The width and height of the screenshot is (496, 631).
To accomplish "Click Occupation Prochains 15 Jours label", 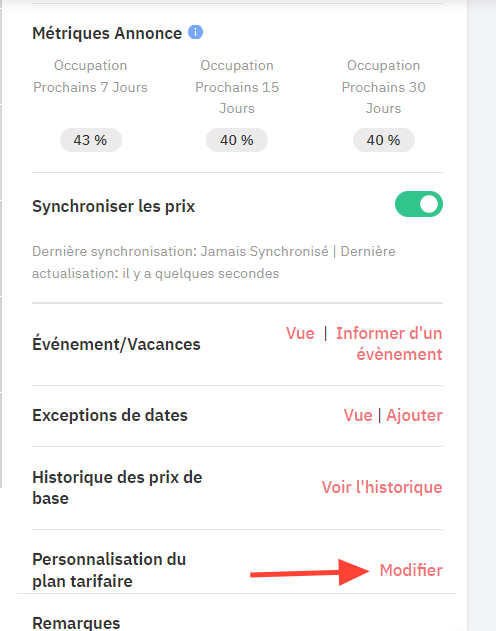I will click(x=237, y=87).
